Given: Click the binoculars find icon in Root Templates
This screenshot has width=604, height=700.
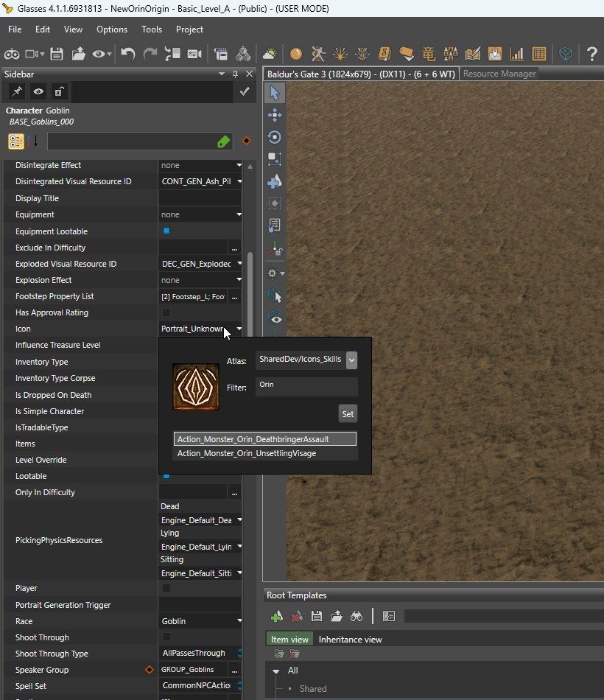Looking at the screenshot, I should click(357, 617).
